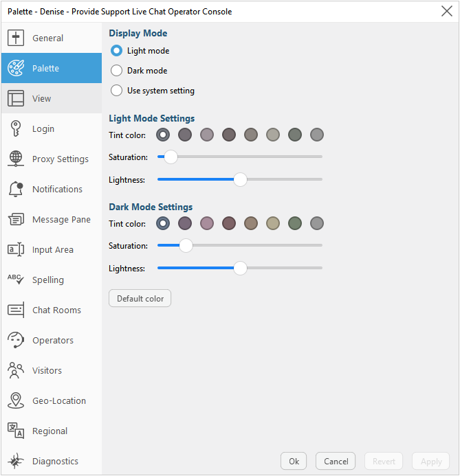Open the Login settings page

(52, 128)
